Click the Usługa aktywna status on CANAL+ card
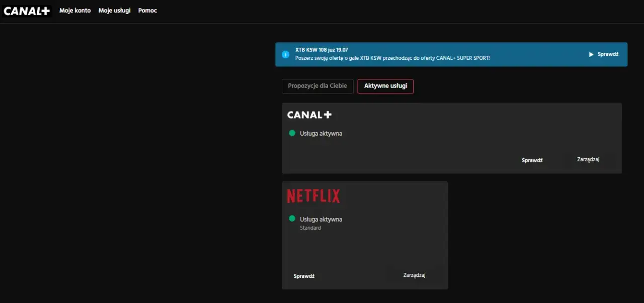644x303 pixels. point(321,133)
